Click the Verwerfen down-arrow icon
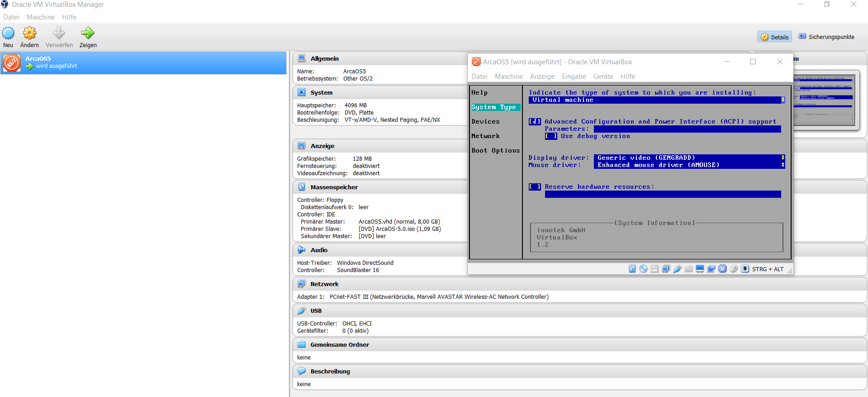The width and height of the screenshot is (868, 397). click(x=59, y=33)
